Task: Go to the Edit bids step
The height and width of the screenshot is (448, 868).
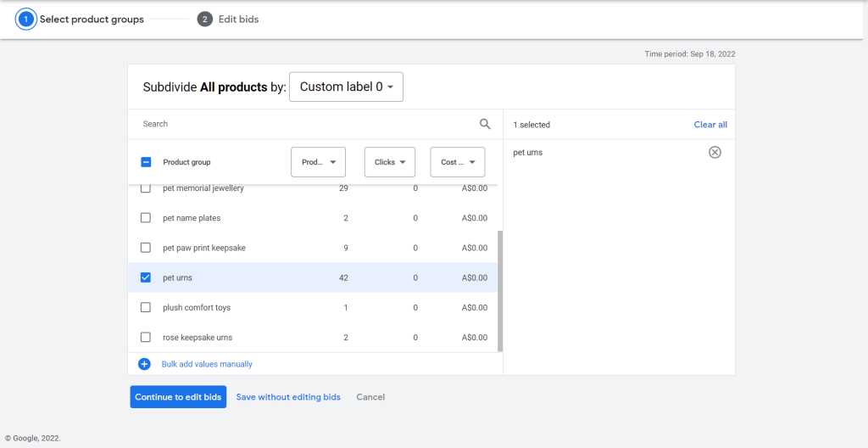Action: click(x=238, y=19)
